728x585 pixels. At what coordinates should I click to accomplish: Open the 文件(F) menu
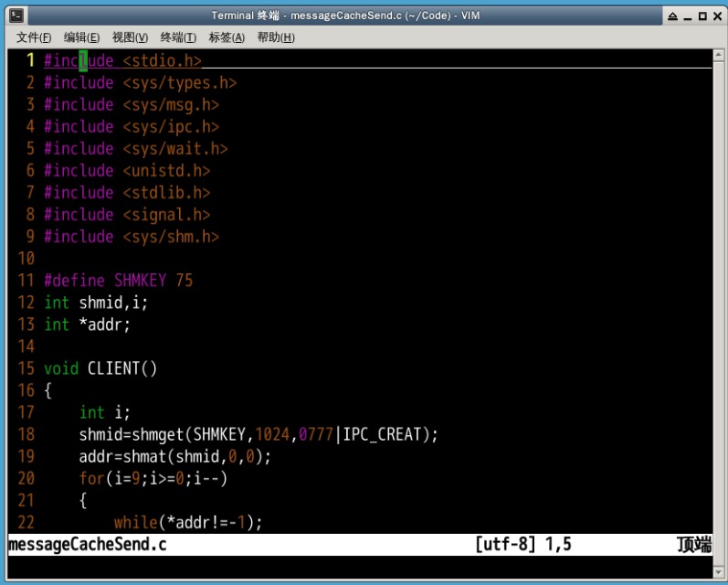tap(34, 37)
